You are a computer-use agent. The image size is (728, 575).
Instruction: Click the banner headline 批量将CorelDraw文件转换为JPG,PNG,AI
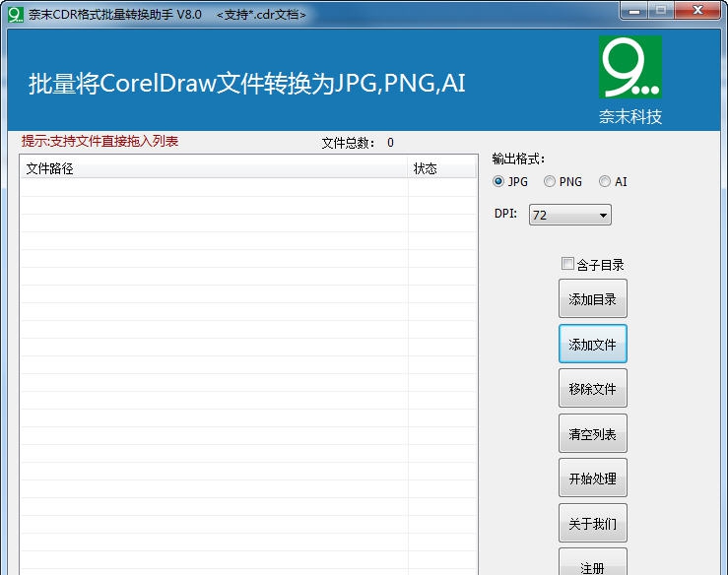tap(247, 84)
